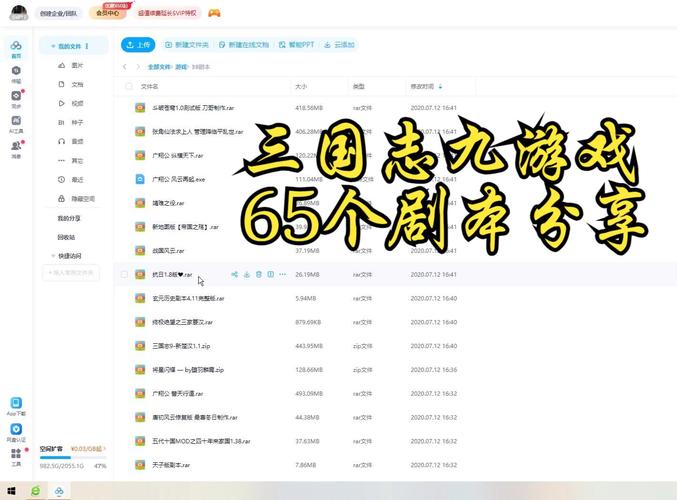Select the 418.56MB rar file name
The image size is (677, 500).
click(193, 108)
